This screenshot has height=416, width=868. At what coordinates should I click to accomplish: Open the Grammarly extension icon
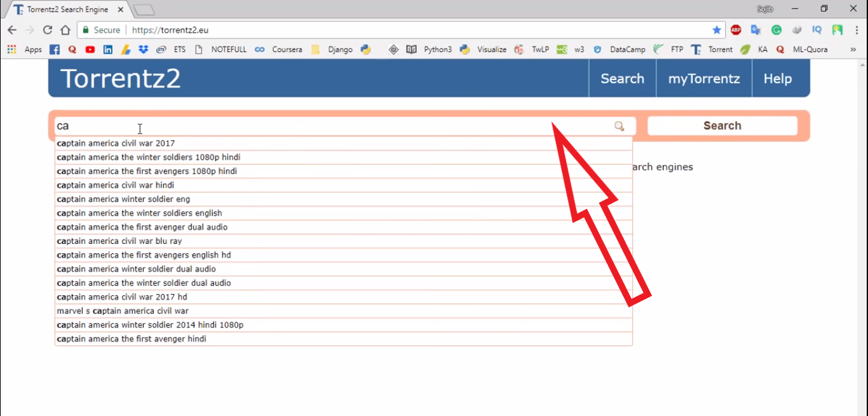(776, 30)
